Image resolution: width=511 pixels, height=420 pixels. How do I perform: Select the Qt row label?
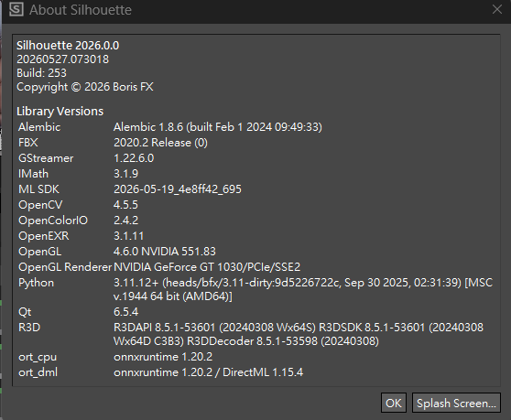coord(25,312)
